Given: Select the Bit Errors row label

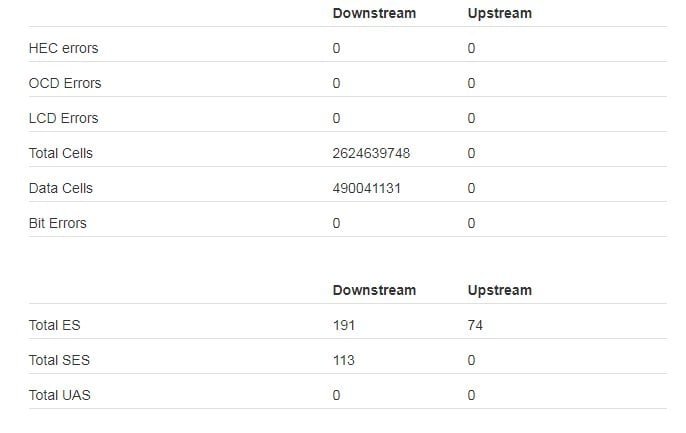Looking at the screenshot, I should click(58, 223).
